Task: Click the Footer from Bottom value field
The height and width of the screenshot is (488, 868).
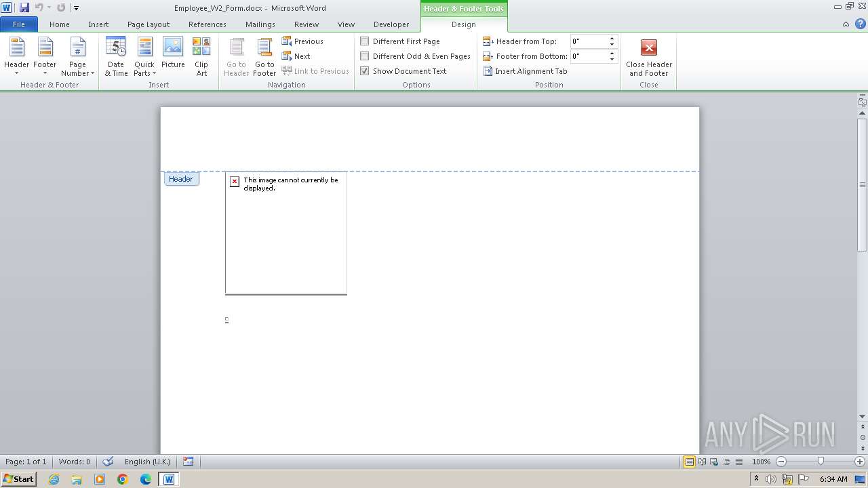Action: (x=589, y=56)
